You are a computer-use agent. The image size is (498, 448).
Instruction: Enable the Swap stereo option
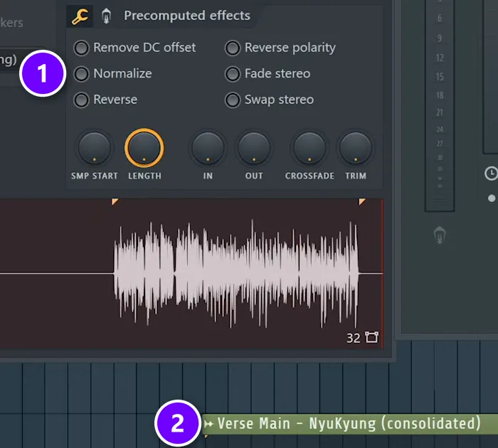coord(233,100)
